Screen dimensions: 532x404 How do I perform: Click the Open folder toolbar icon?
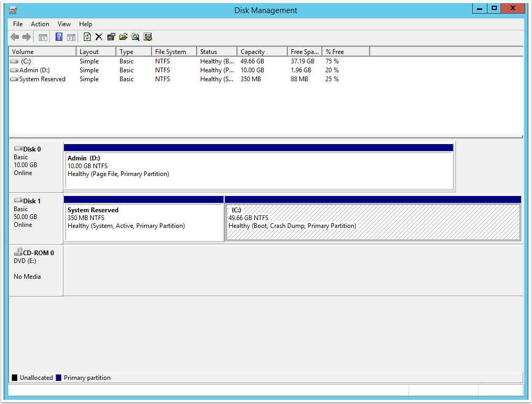123,37
